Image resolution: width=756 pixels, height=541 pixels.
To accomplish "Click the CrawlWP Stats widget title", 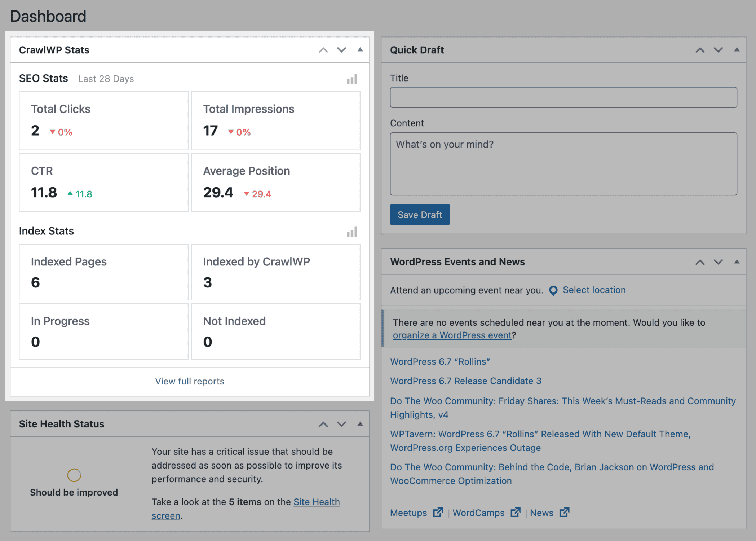I will click(54, 50).
